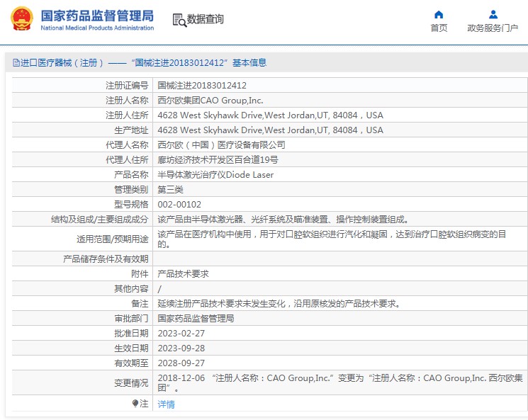Click the 首页 home icon
This screenshot has height=420, width=528.
click(439, 14)
